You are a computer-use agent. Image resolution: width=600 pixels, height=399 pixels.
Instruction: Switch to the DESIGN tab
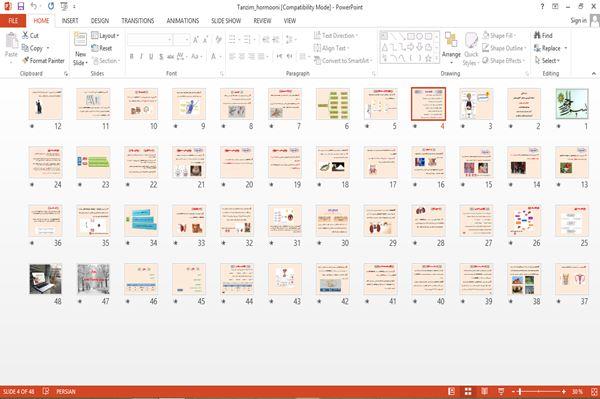(x=99, y=21)
